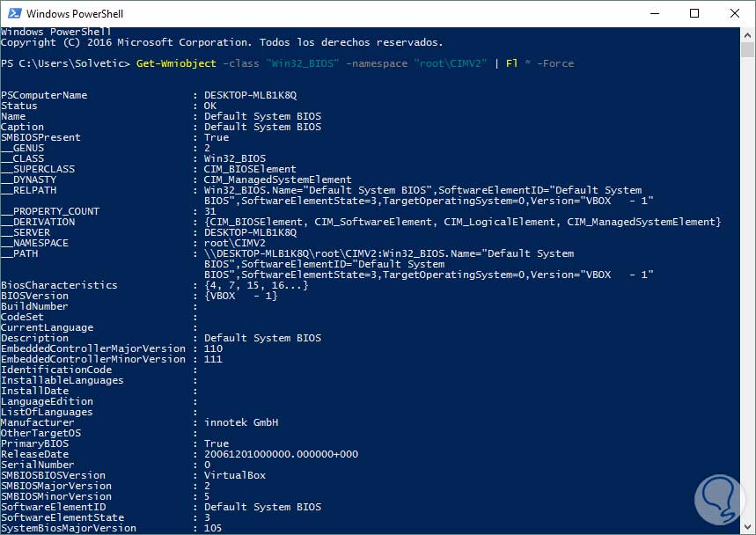
Task: Click the scrollbar down arrow
Action: click(747, 527)
